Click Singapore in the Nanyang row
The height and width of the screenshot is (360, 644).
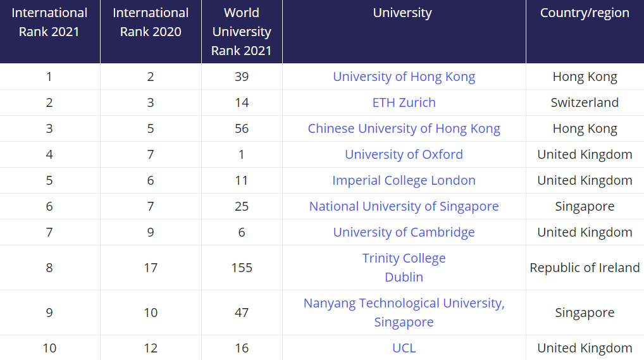click(585, 313)
